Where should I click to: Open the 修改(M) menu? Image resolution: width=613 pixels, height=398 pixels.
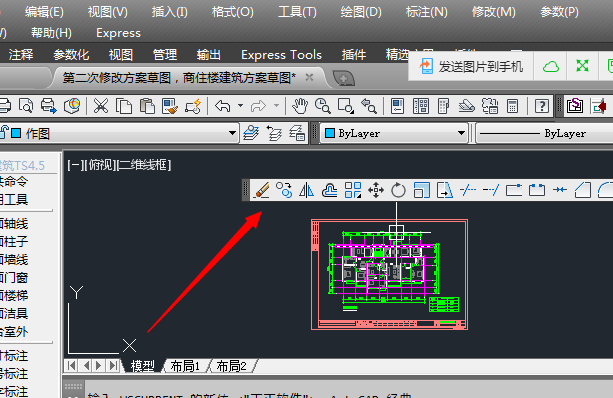[493, 12]
